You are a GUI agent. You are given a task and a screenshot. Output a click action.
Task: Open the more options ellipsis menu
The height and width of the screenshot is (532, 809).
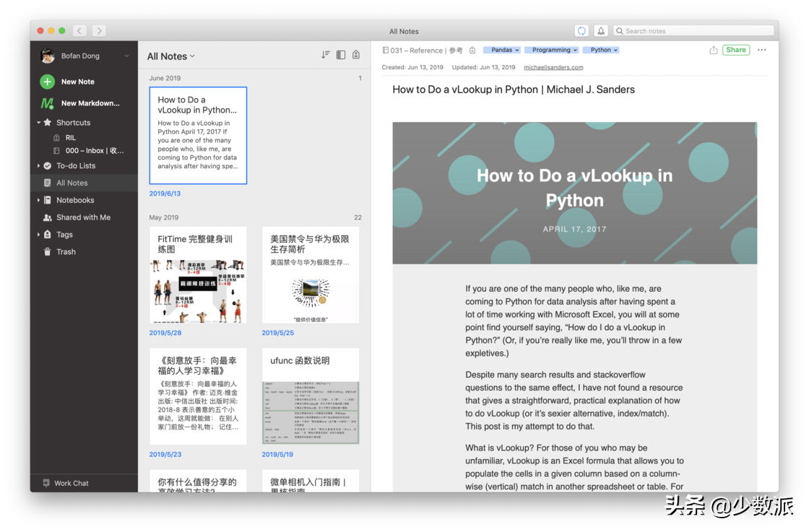click(761, 50)
